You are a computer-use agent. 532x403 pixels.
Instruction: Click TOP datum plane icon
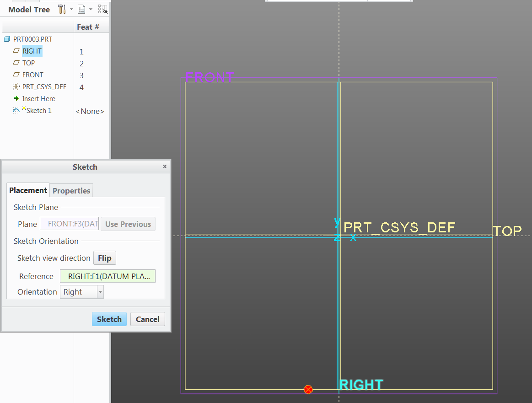click(x=16, y=62)
